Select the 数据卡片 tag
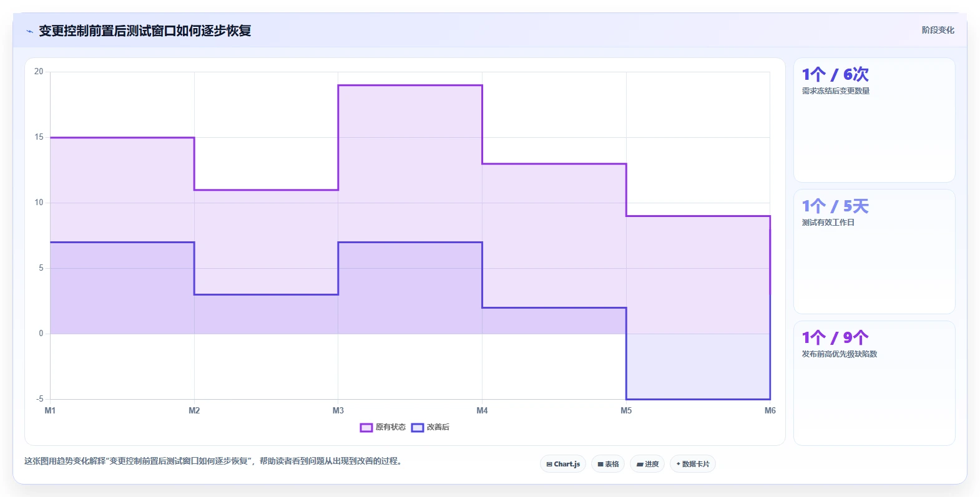Screen dimensions: 980x497 (x=693, y=464)
